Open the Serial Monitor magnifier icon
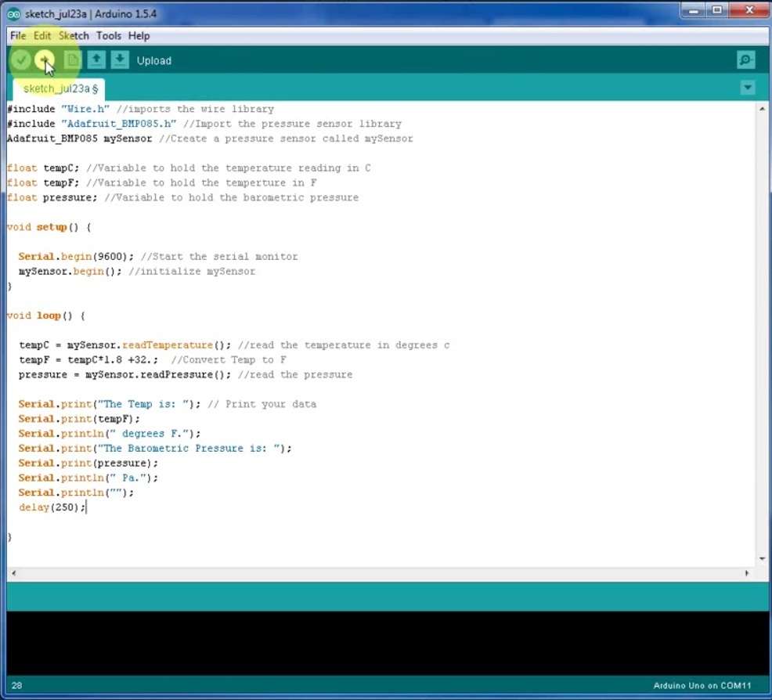 pos(746,60)
